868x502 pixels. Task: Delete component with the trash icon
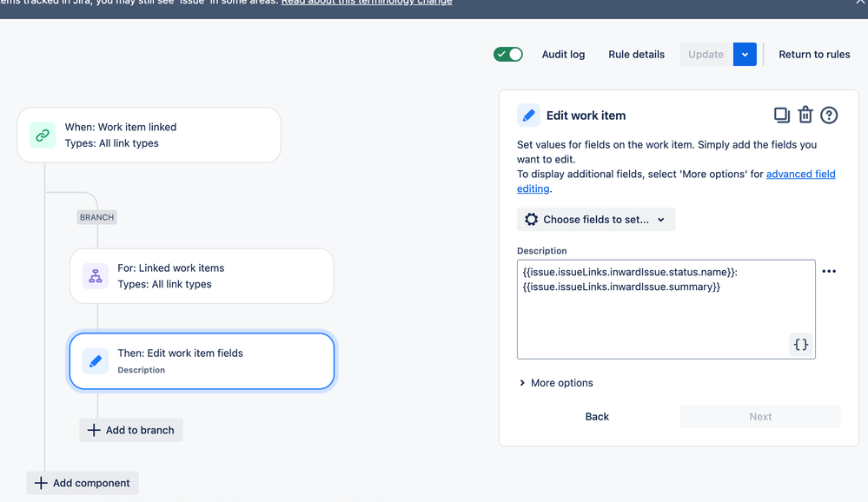pyautogui.click(x=805, y=116)
